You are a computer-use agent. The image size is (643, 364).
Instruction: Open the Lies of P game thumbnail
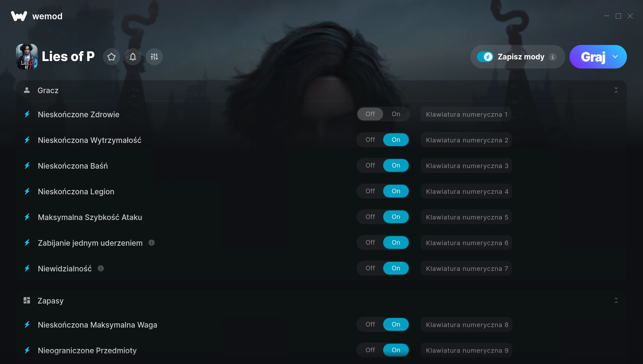[27, 57]
